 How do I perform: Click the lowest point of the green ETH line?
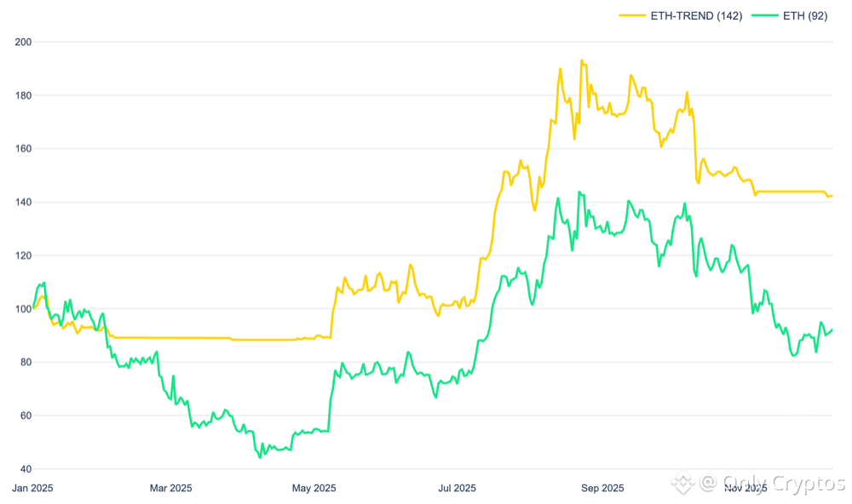pyautogui.click(x=261, y=458)
